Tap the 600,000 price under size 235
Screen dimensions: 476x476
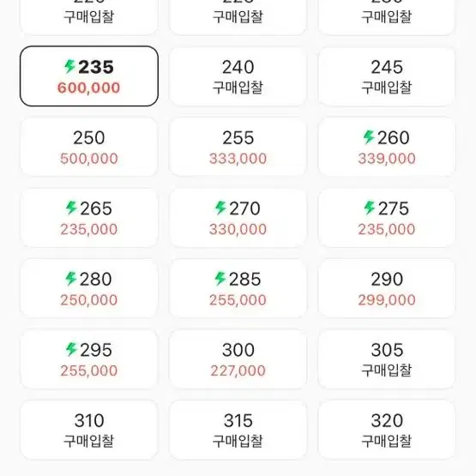(x=89, y=88)
